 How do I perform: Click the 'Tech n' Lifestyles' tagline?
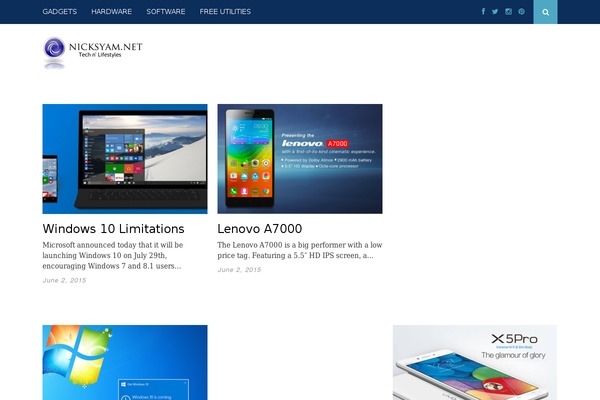100,55
